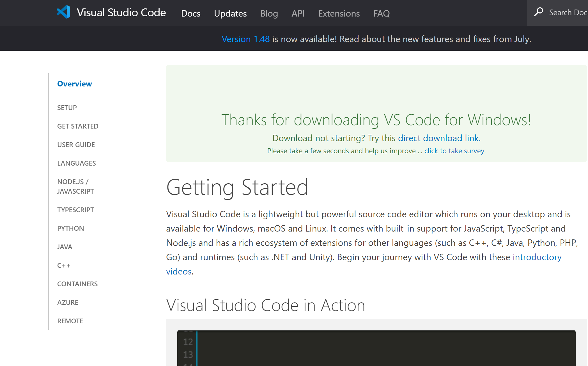
Task: Select API in the top navigation
Action: (x=298, y=13)
